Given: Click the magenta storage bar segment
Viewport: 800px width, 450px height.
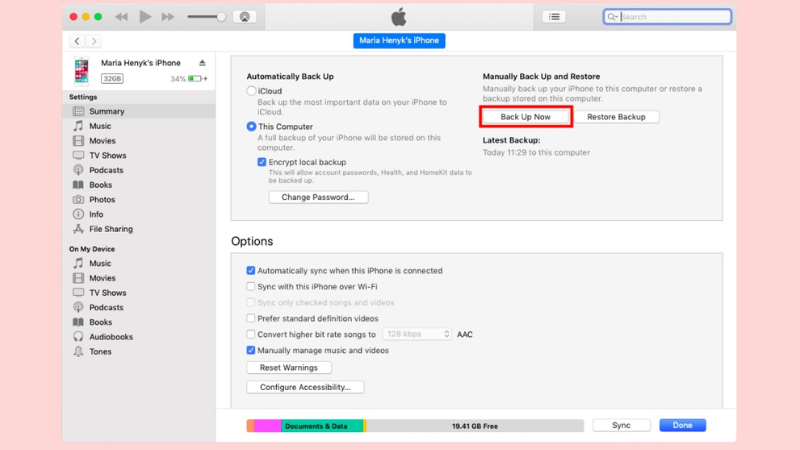Looking at the screenshot, I should pos(268,426).
